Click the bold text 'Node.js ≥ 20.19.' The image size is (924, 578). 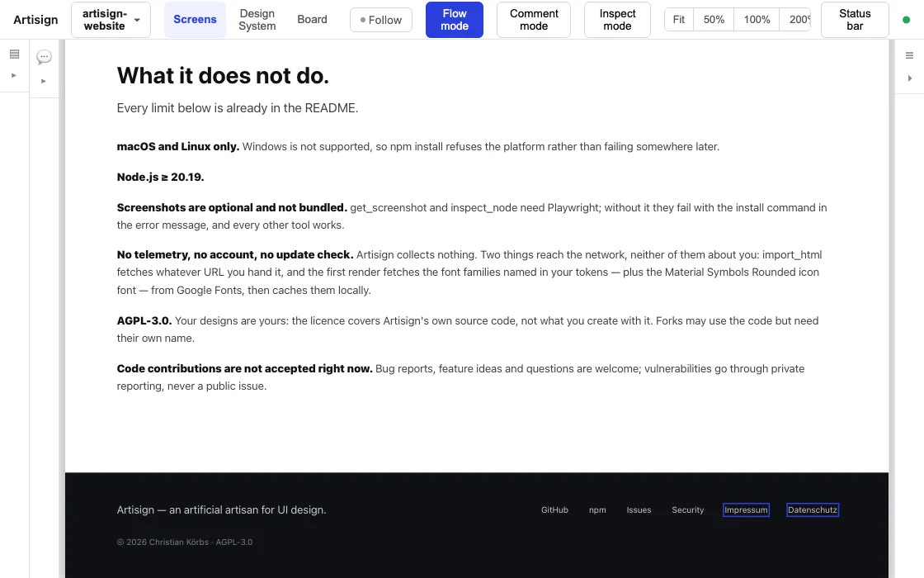click(x=160, y=177)
